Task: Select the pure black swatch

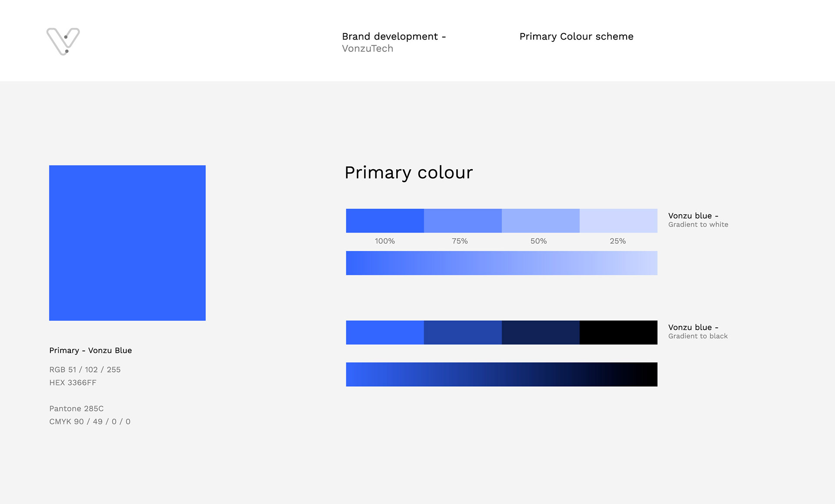Action: [618, 332]
